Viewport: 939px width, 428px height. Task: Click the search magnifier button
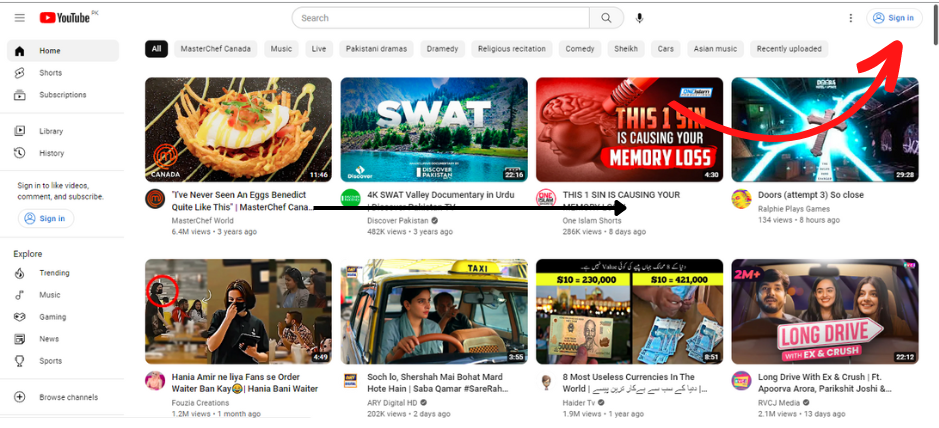pyautogui.click(x=606, y=18)
